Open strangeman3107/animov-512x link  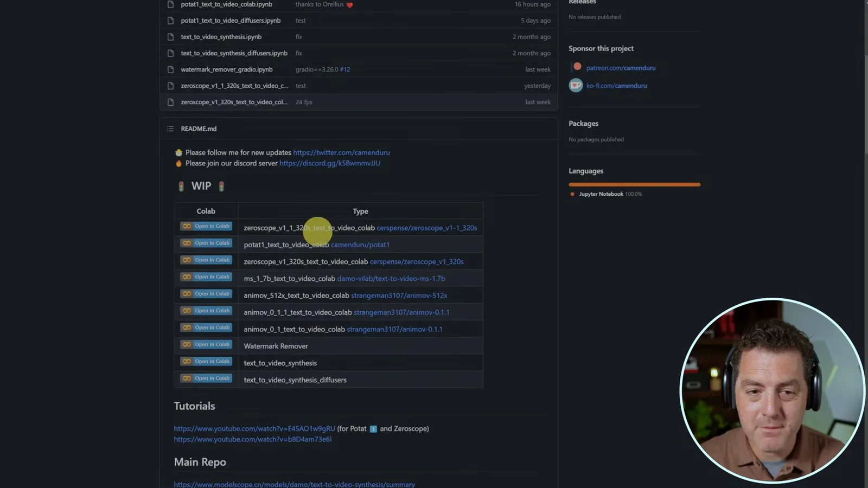(x=399, y=296)
